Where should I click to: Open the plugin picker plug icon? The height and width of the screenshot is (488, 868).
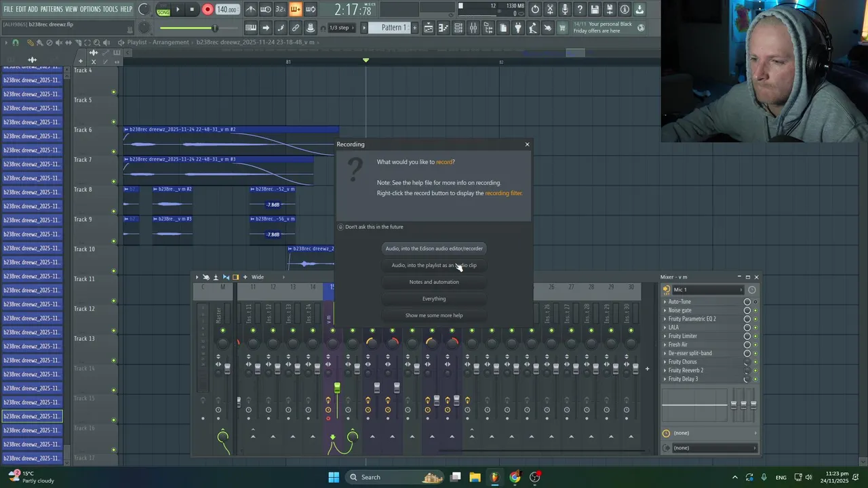(x=518, y=28)
